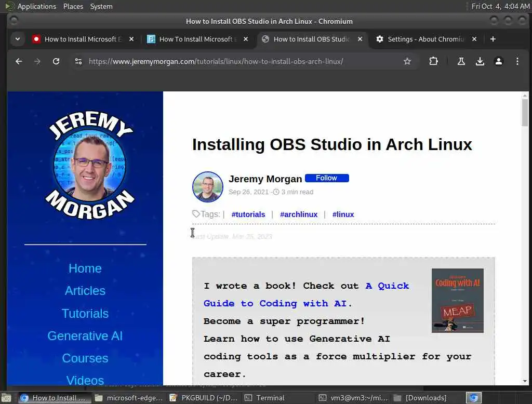Open Articles in sidebar
The width and height of the screenshot is (532, 404).
(85, 291)
